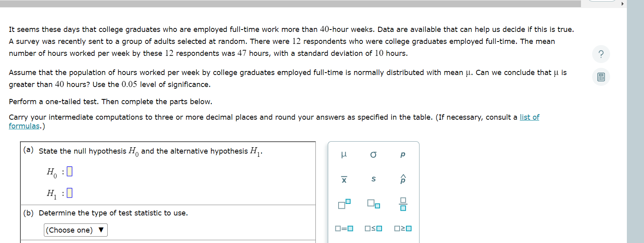This screenshot has height=243, width=644.
Task: Insert the p symbol from the palette
Action: coord(403,155)
